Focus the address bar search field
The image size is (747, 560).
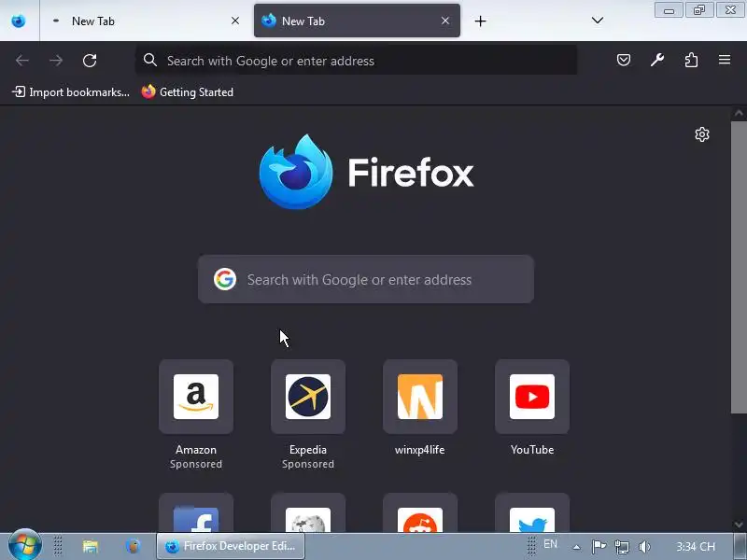click(357, 61)
